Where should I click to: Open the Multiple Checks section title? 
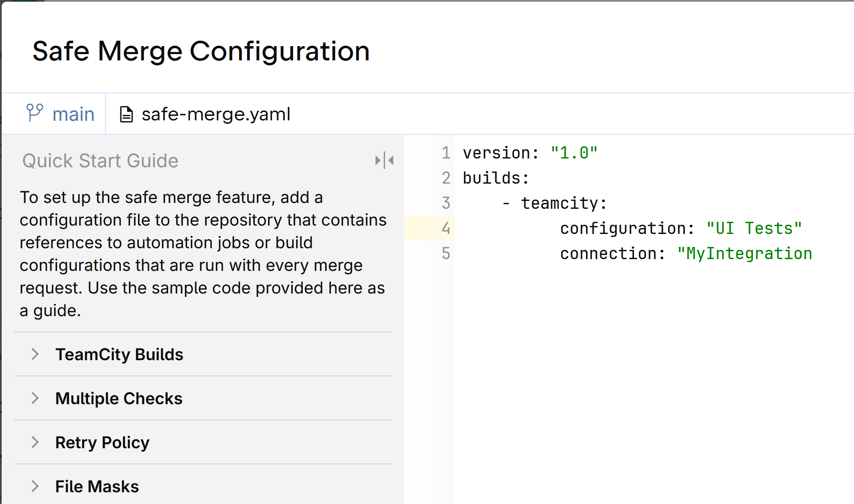(x=119, y=399)
